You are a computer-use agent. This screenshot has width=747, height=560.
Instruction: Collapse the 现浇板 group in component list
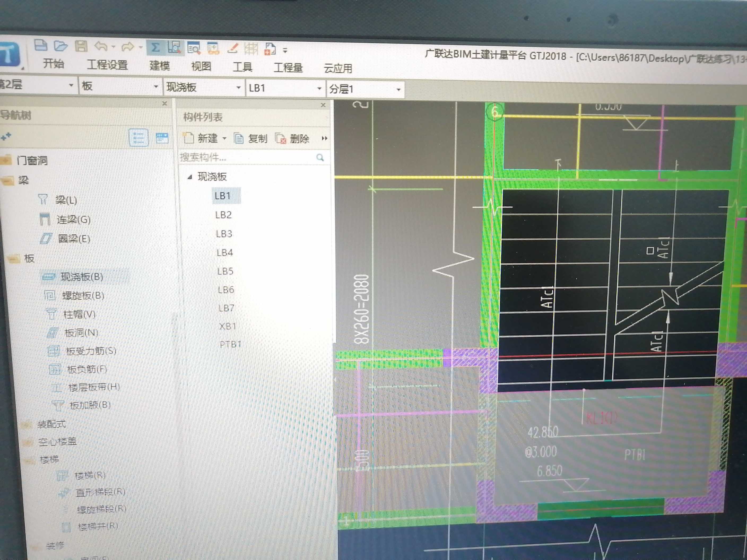click(x=190, y=177)
